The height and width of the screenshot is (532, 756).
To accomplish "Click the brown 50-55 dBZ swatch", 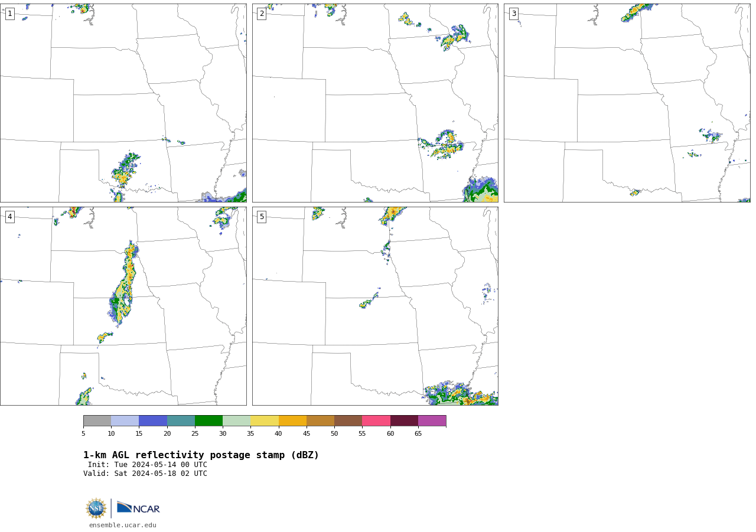I will pos(348,421).
